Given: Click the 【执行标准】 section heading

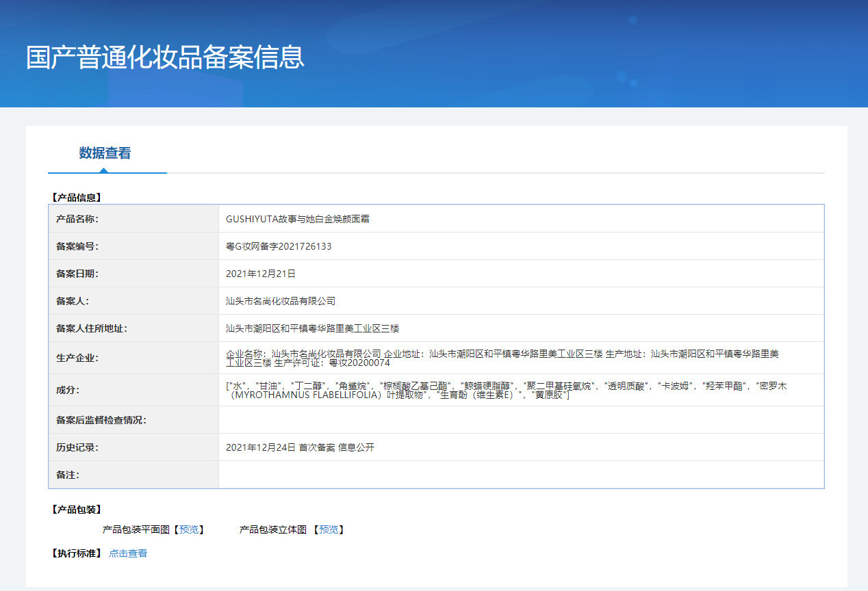Looking at the screenshot, I should 76,553.
